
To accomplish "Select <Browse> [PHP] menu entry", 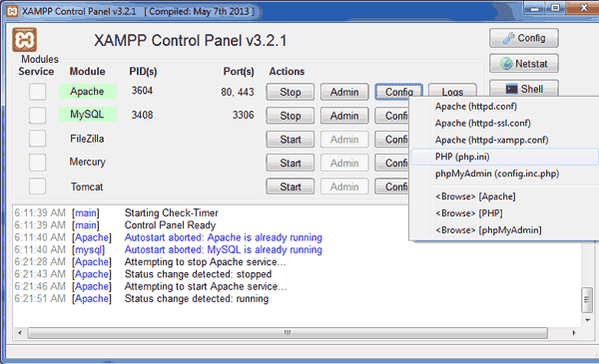I will tap(504, 213).
